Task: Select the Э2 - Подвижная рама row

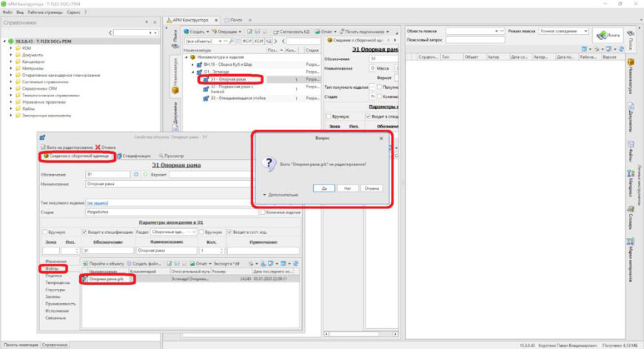Action: pyautogui.click(x=251, y=89)
